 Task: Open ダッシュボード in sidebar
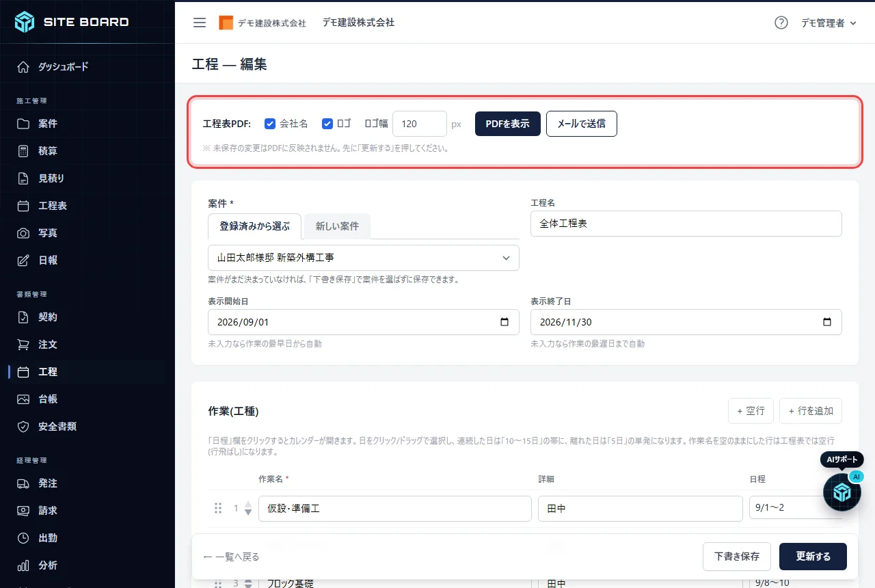[x=87, y=66]
